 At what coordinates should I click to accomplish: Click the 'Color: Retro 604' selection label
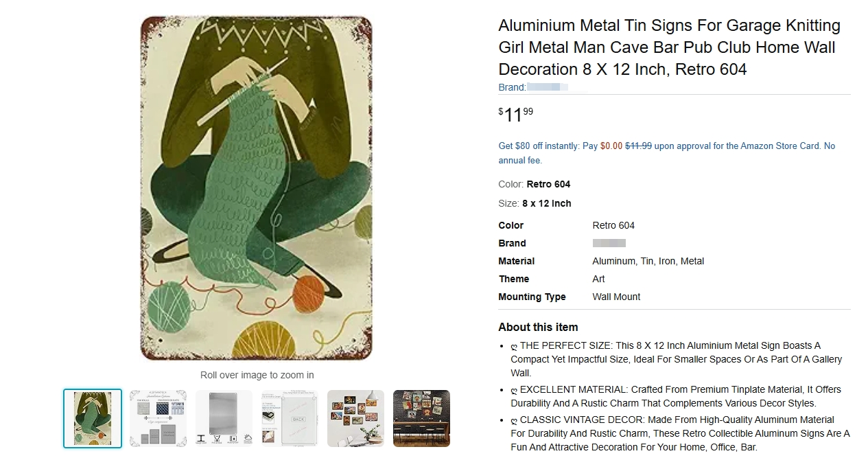click(x=534, y=184)
